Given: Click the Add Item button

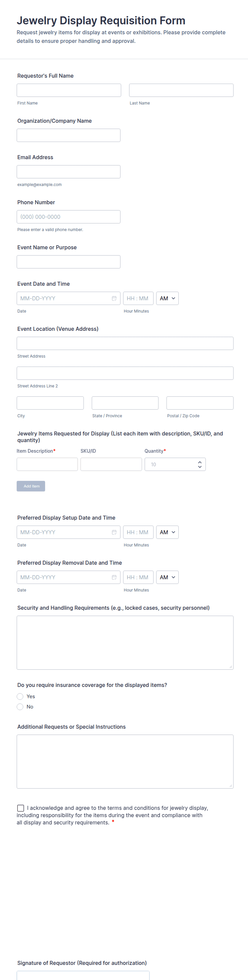Looking at the screenshot, I should tap(31, 486).
